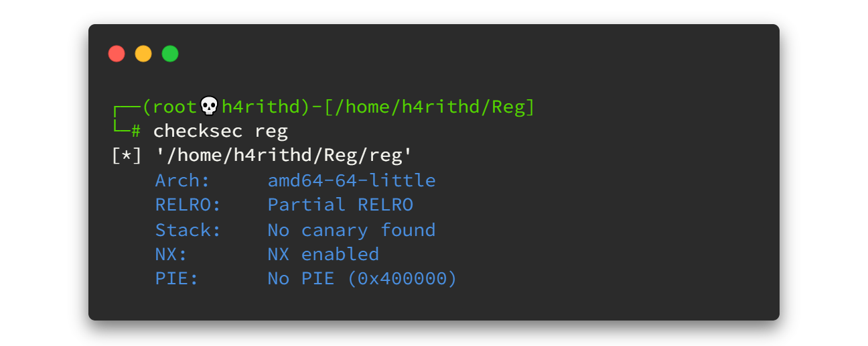The width and height of the screenshot is (868, 346).
Task: Select the 'Partial RELRO' value
Action: pyautogui.click(x=340, y=205)
